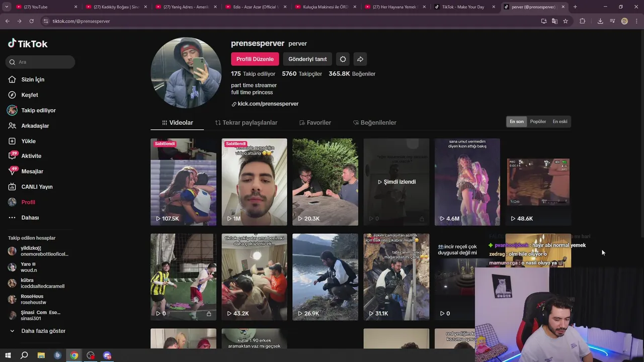
Task: Click the Gönderiyi tanıt button
Action: pos(307,59)
